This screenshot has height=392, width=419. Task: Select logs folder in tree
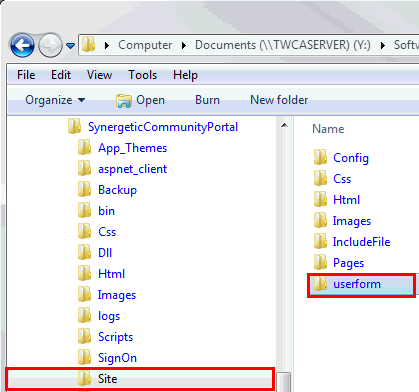109,316
